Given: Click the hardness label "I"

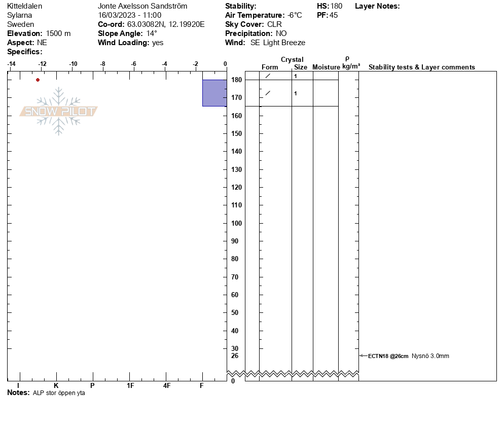Looking at the screenshot, I should (x=18, y=385).
